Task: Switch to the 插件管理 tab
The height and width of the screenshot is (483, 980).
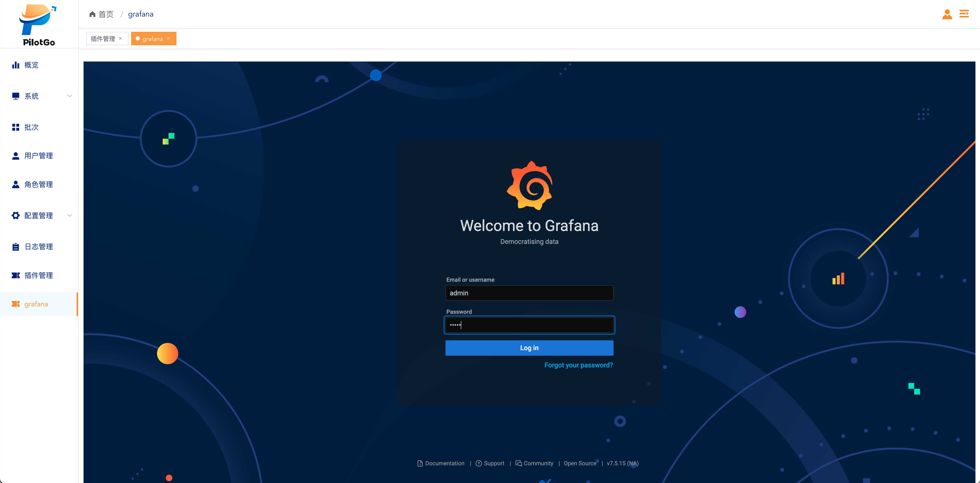Action: [103, 39]
